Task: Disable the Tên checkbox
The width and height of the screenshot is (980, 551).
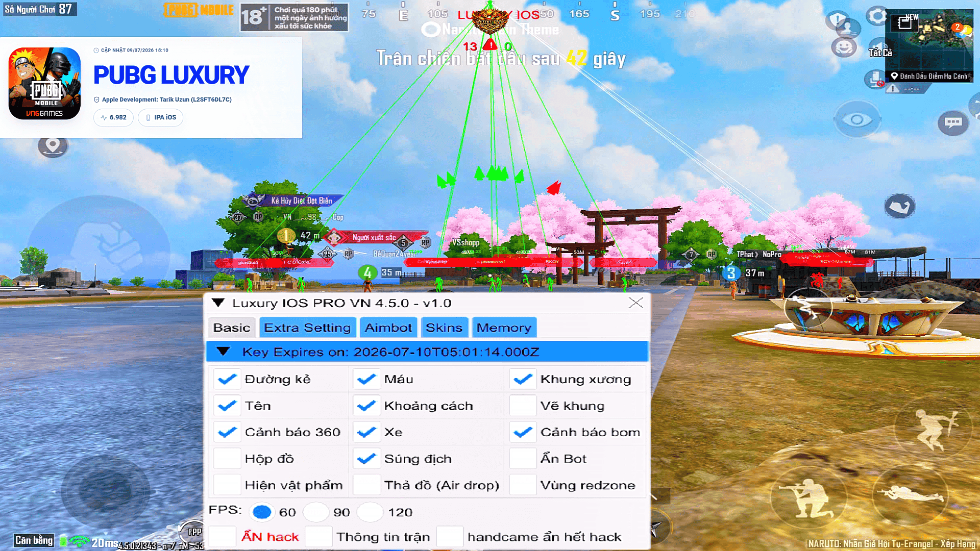Action: 227,406
